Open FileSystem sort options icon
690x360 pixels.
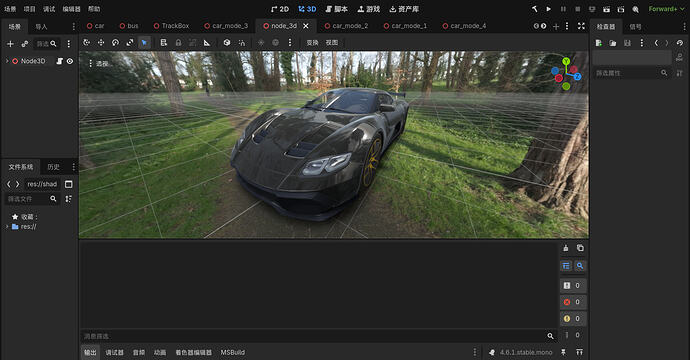pyautogui.click(x=69, y=199)
